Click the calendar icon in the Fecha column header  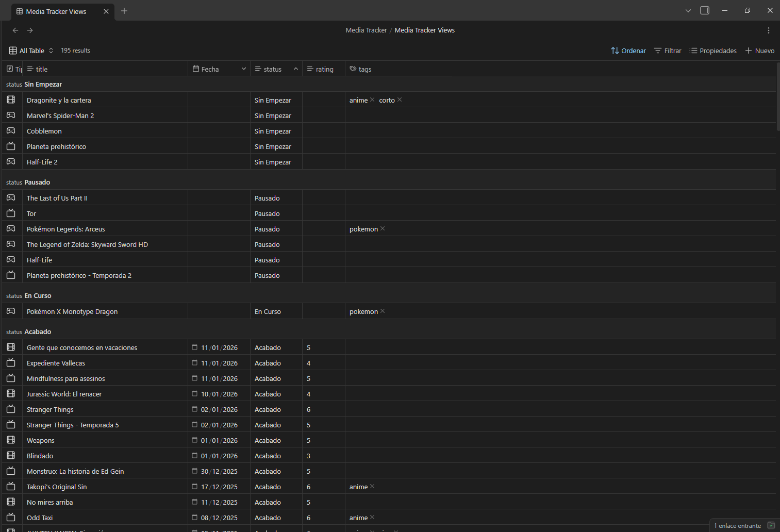195,68
